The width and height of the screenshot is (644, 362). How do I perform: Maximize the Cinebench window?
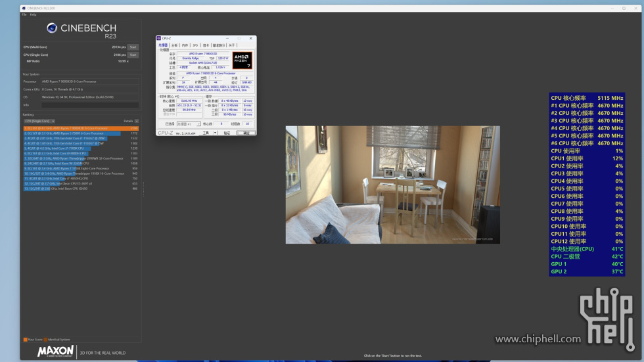tap(624, 8)
